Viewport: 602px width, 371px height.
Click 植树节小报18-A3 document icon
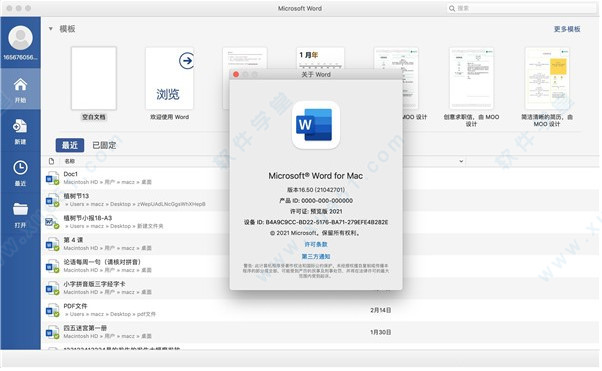[52, 222]
